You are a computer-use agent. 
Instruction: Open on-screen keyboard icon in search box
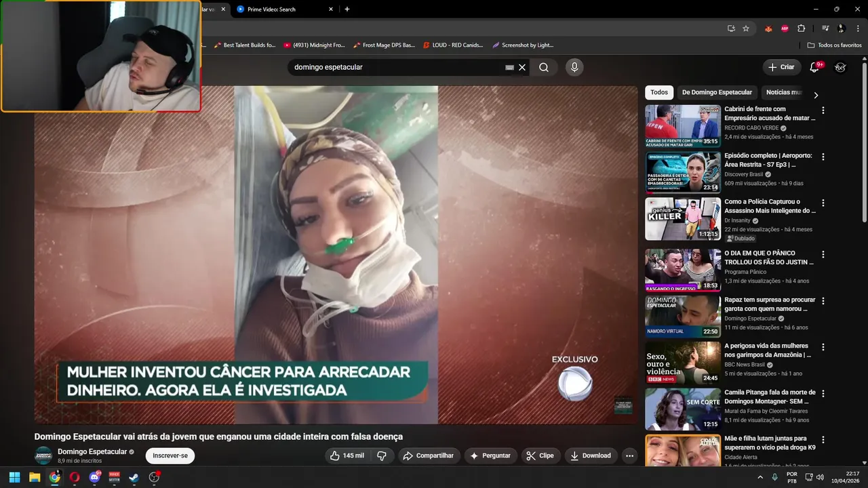coord(509,68)
